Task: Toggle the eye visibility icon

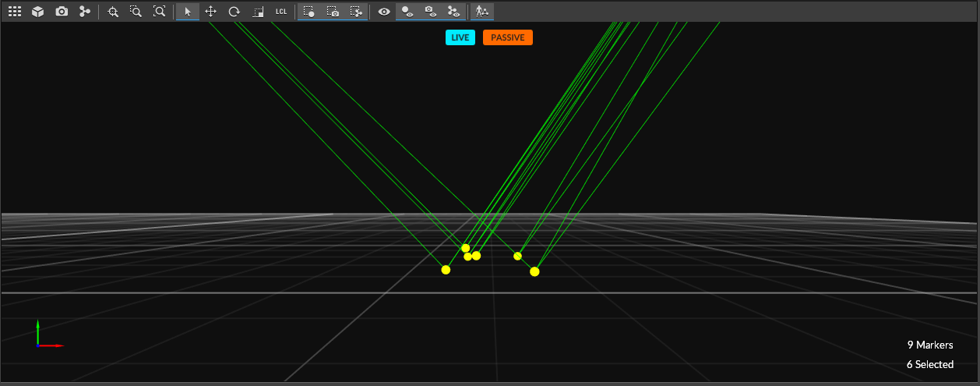Action: point(384,12)
